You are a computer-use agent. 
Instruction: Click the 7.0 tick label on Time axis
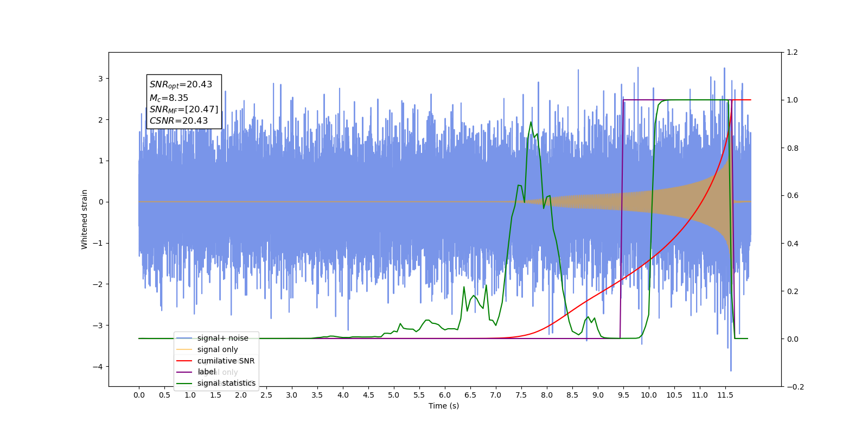(x=496, y=395)
